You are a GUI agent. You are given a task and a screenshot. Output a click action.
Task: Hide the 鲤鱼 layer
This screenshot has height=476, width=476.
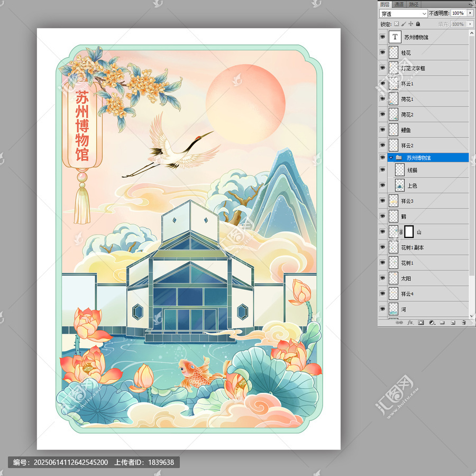coord(382,130)
